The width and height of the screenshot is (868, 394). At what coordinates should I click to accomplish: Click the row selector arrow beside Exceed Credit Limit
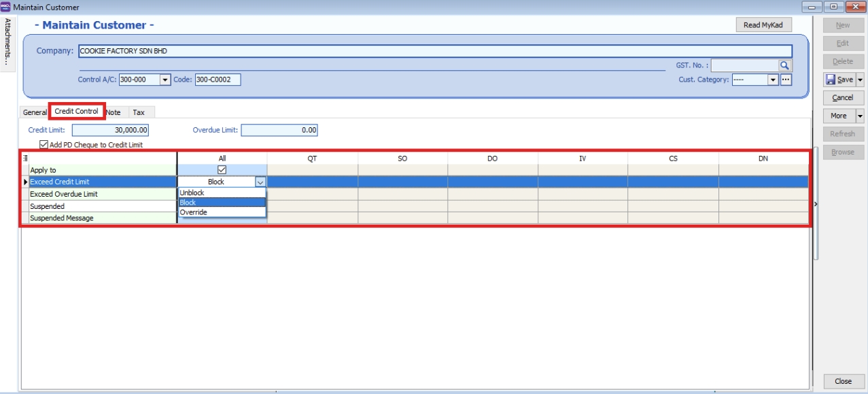coord(25,182)
